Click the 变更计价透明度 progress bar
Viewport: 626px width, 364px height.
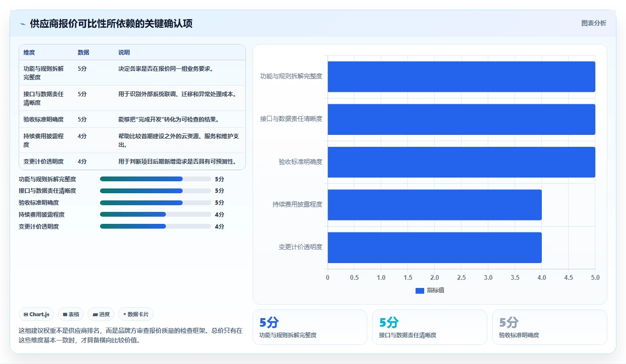[x=155, y=227]
